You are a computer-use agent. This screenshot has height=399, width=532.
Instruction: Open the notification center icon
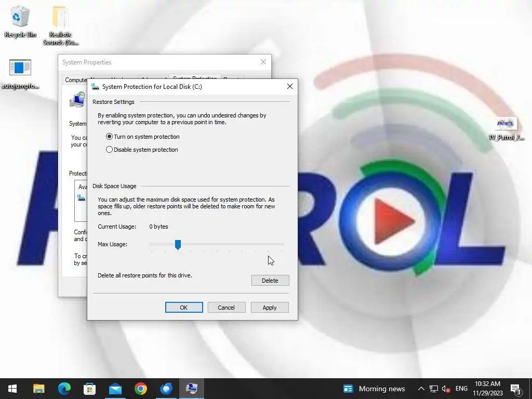tap(515, 389)
